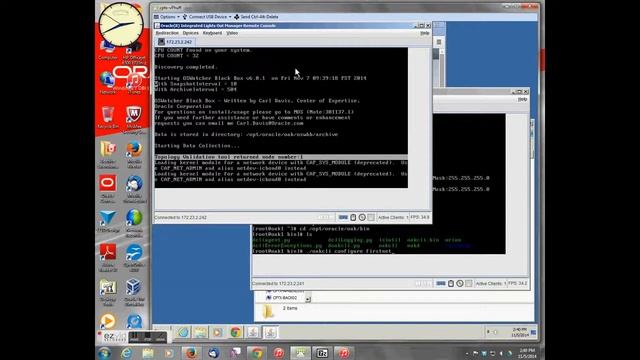
Task: Click the remote desktop's taskbar clock
Action: pyautogui.click(x=519, y=332)
